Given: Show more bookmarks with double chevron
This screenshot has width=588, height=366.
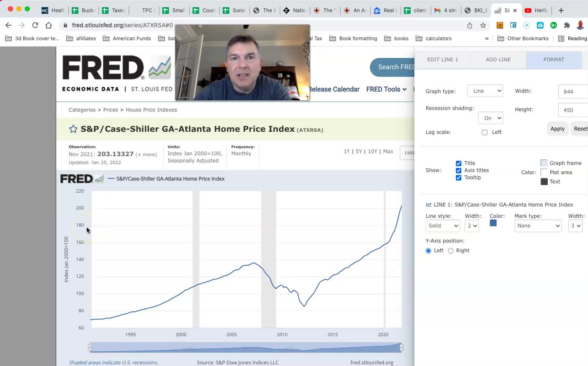Looking at the screenshot, I should [487, 39].
